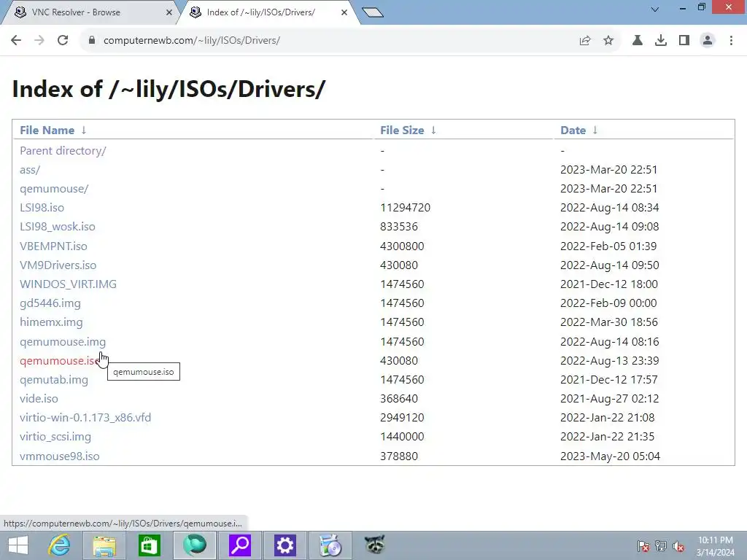Click the muted volume tray icon
The width and height of the screenshot is (747, 560).
678,545
